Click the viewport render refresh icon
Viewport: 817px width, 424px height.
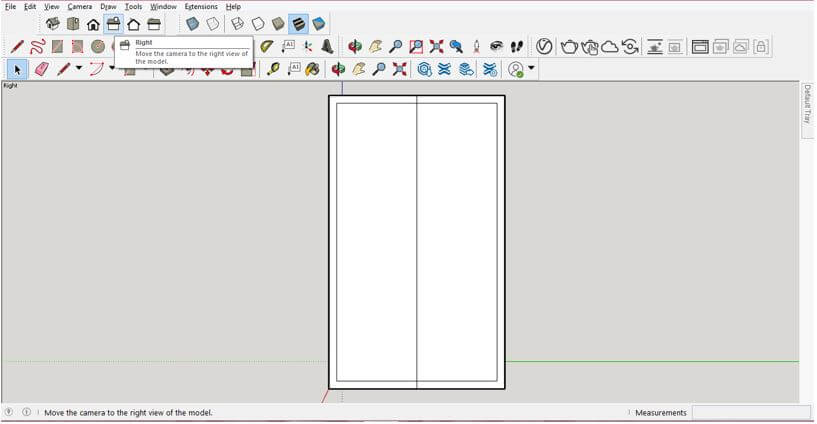click(x=630, y=47)
